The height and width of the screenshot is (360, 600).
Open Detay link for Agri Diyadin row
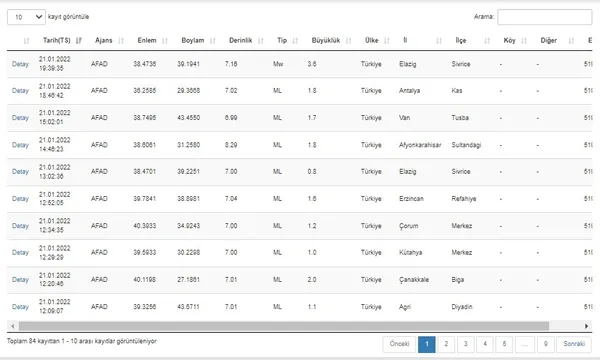click(x=20, y=307)
